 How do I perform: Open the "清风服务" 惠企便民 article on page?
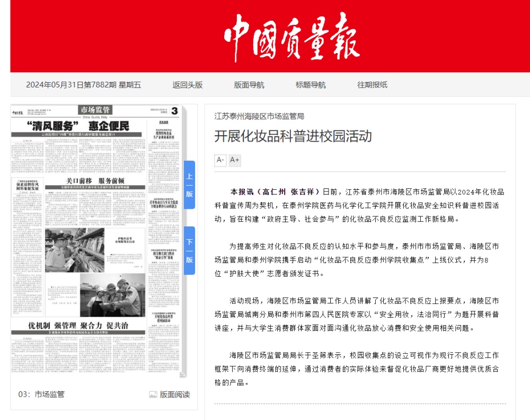click(x=78, y=126)
